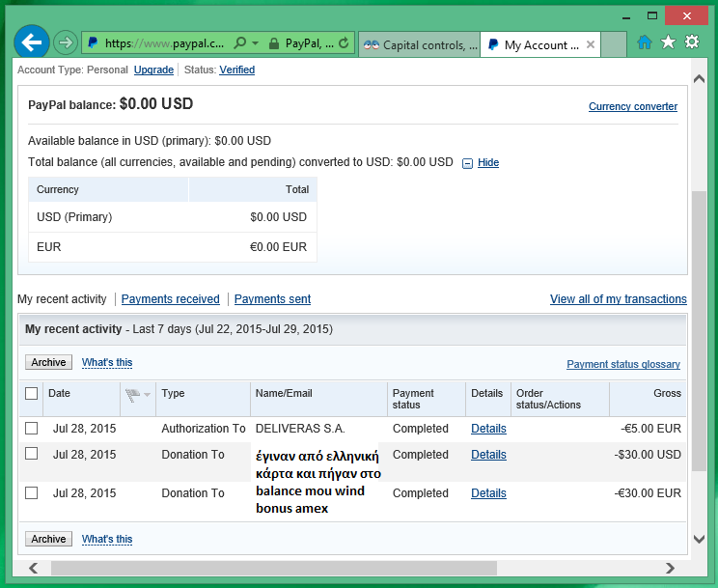
Task: Select the My Account tab
Action: coord(540,44)
